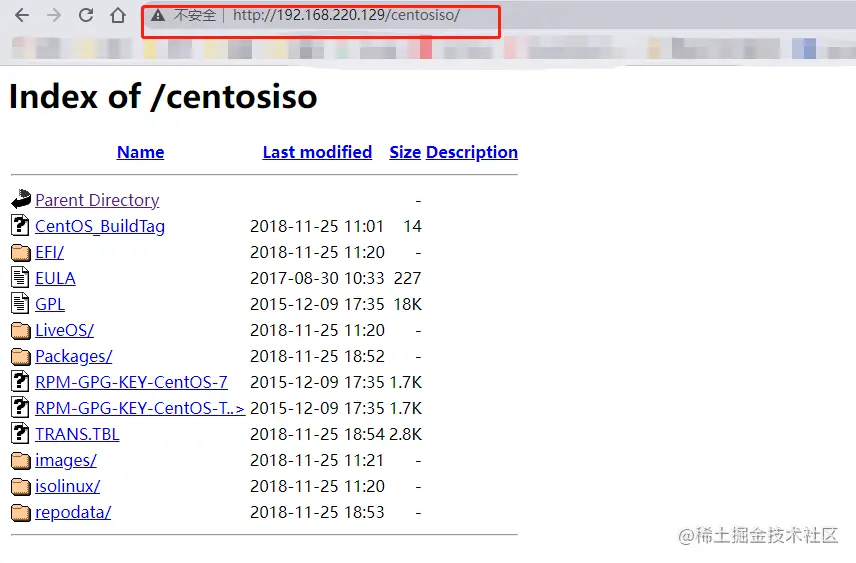Click the file icon beside RPM-GPG-KEY-CentOS-T..>
Screen dimensions: 856x563
click(x=20, y=407)
